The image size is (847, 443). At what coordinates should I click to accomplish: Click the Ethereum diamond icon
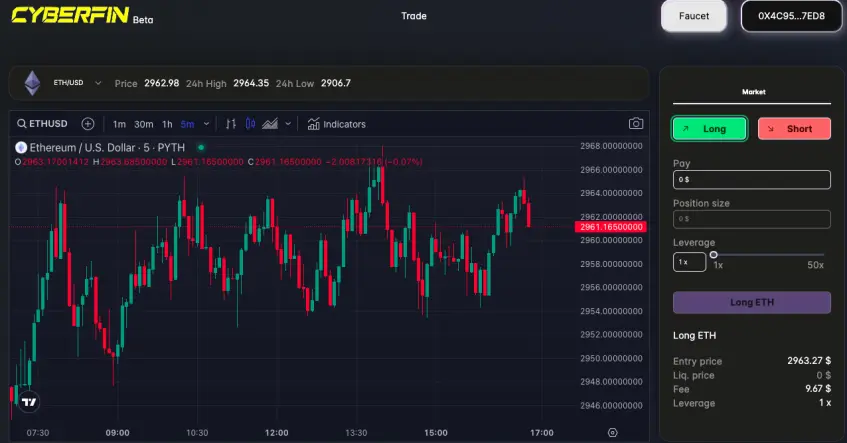[x=32, y=83]
